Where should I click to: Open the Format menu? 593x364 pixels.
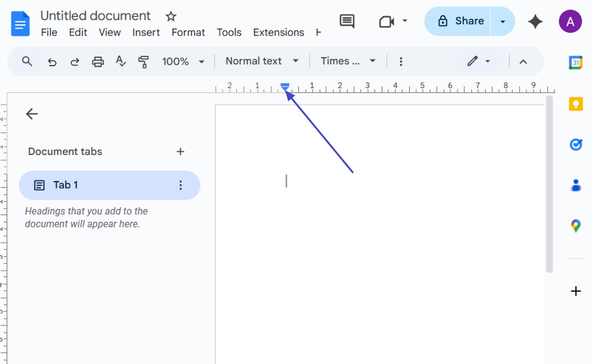[x=188, y=32]
